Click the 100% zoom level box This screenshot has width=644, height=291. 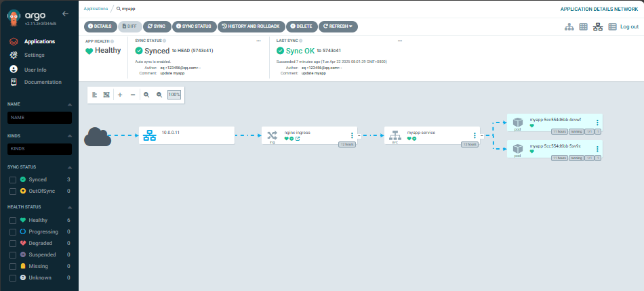point(174,95)
